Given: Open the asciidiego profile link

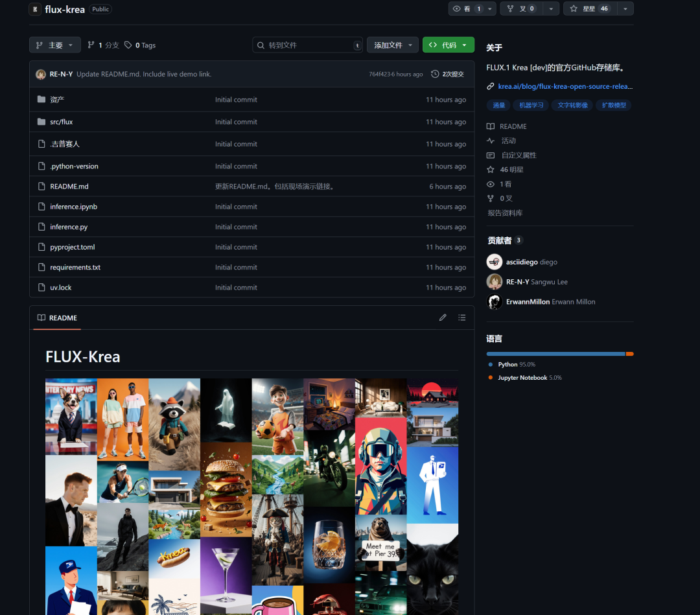Looking at the screenshot, I should tap(522, 262).
